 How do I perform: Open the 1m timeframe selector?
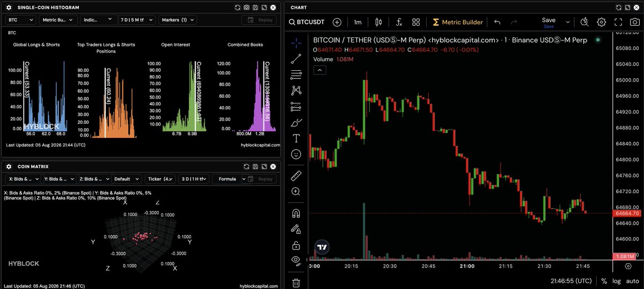[x=357, y=22]
